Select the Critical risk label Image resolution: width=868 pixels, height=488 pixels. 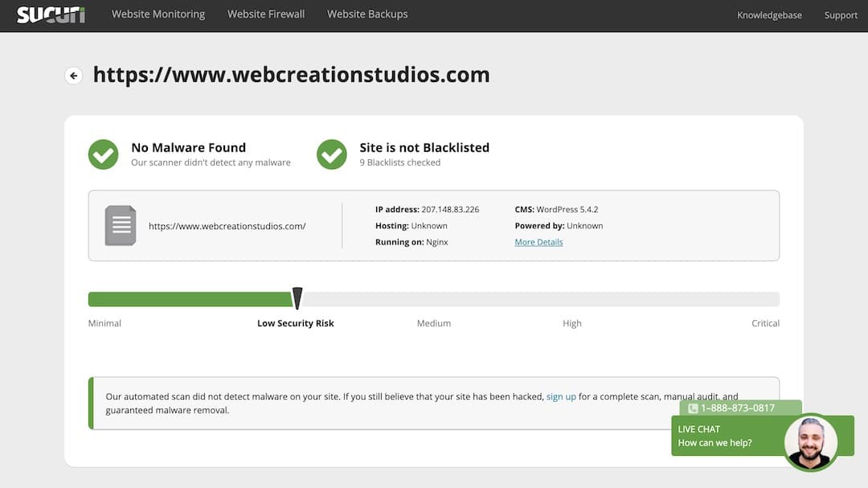pyautogui.click(x=766, y=323)
